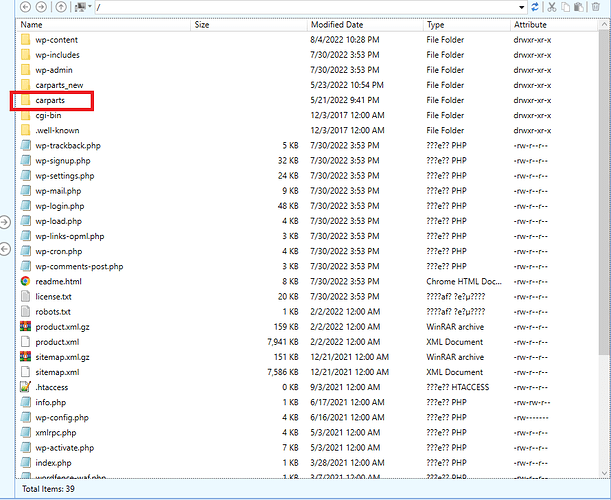Go forward with the right arrow toolbar icon
Image resolution: width=611 pixels, height=500 pixels.
[x=41, y=7]
